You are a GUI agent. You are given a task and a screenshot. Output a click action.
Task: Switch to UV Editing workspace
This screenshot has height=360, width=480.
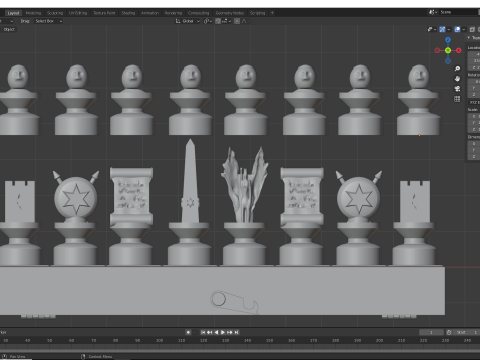tap(78, 13)
